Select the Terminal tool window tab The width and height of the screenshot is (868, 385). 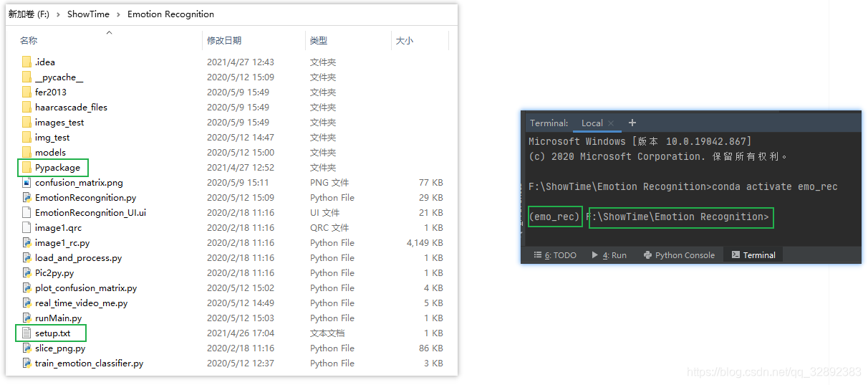pos(753,255)
